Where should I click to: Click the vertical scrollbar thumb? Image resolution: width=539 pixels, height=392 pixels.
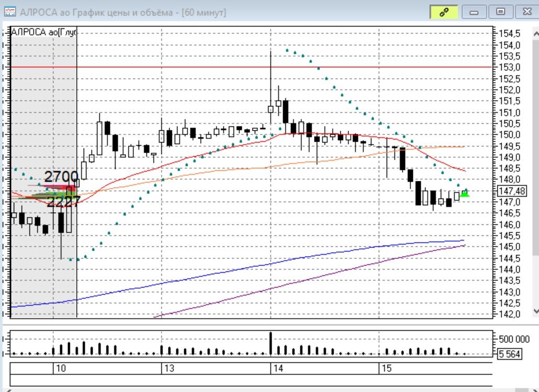pyautogui.click(x=535, y=147)
